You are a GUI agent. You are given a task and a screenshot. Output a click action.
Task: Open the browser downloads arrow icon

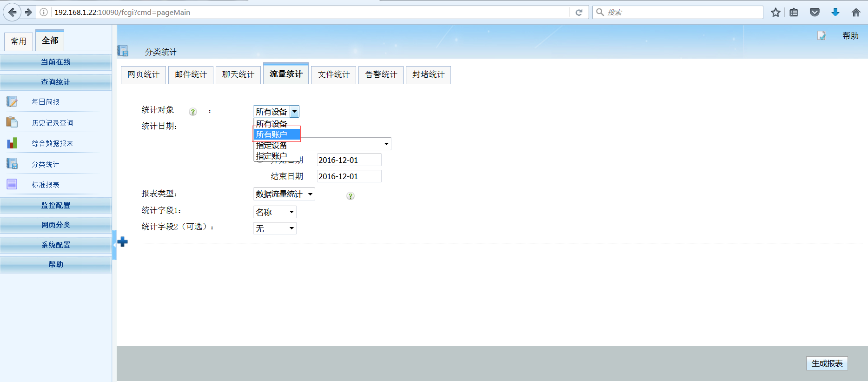click(835, 13)
